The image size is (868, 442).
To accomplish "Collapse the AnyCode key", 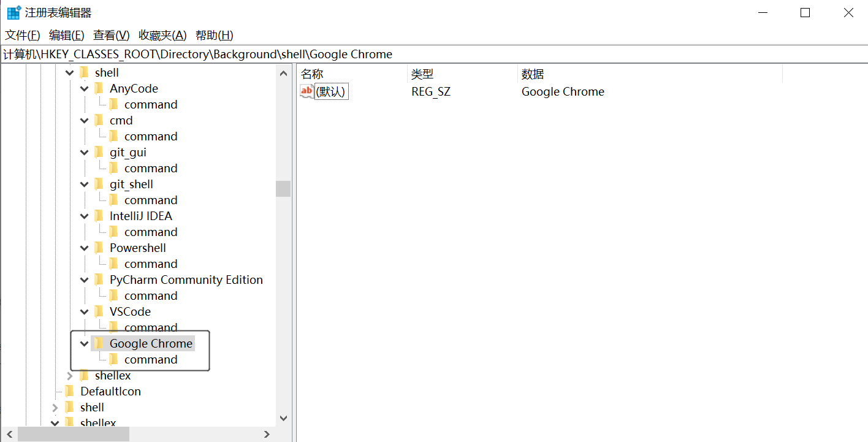I will point(84,89).
